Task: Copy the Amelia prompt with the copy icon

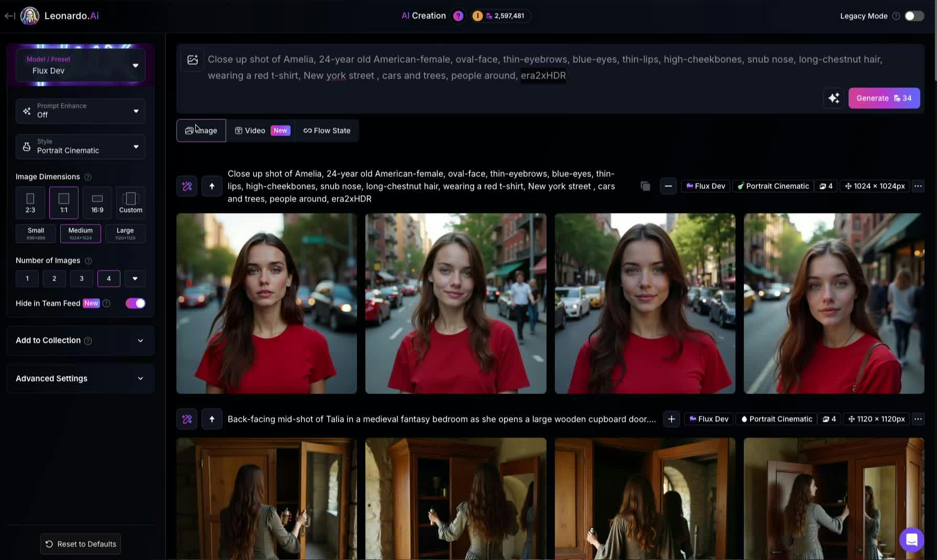Action: [x=645, y=186]
